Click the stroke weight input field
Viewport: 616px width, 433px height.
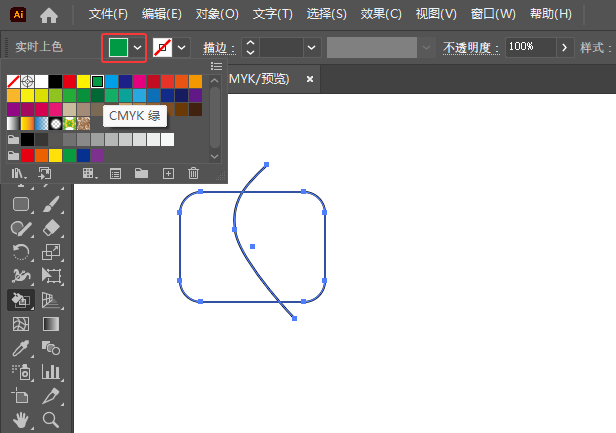[x=281, y=48]
